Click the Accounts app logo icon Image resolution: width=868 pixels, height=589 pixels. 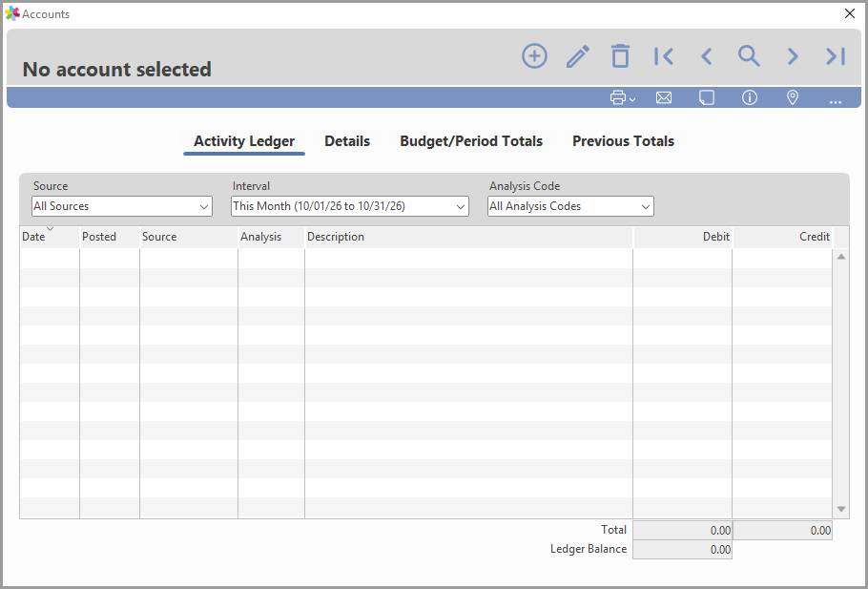12,14
